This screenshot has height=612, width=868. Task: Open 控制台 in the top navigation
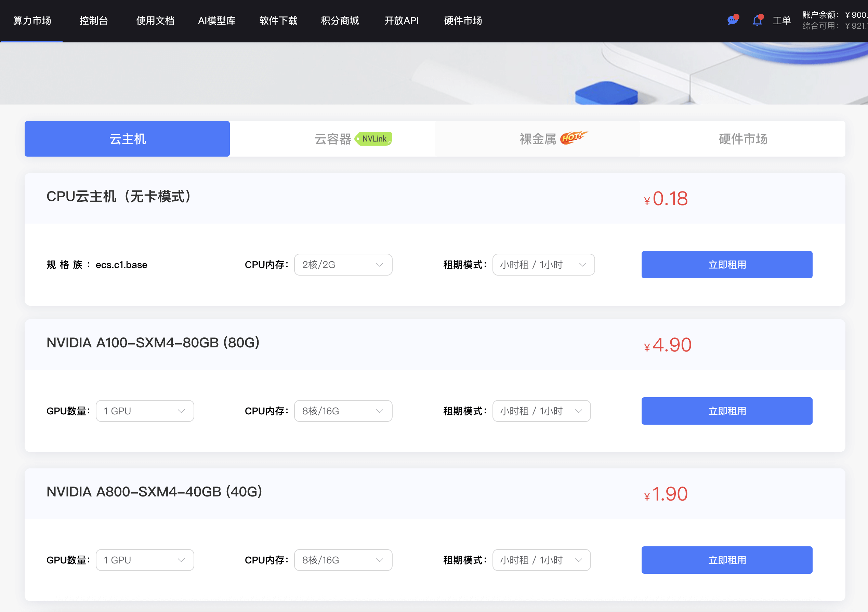(94, 21)
